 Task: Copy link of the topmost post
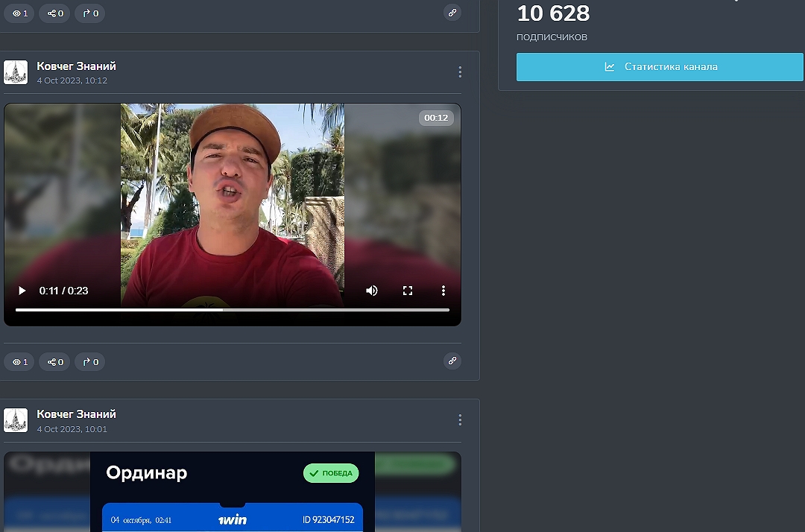(452, 13)
